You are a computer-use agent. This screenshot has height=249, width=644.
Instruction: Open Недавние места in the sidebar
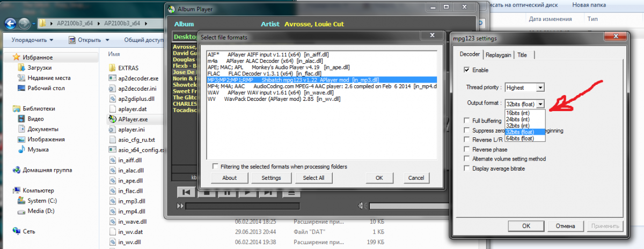click(x=48, y=78)
